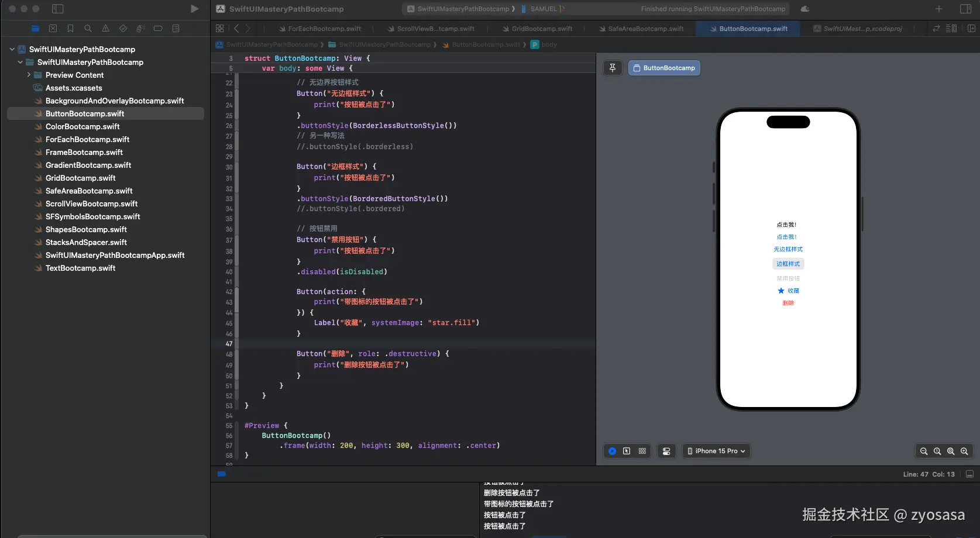This screenshot has width=980, height=538.
Task: Toggle the left navigator sidebar
Action: coord(57,9)
